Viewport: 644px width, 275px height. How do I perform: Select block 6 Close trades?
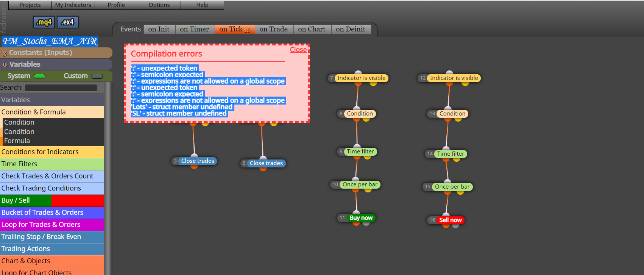266,163
